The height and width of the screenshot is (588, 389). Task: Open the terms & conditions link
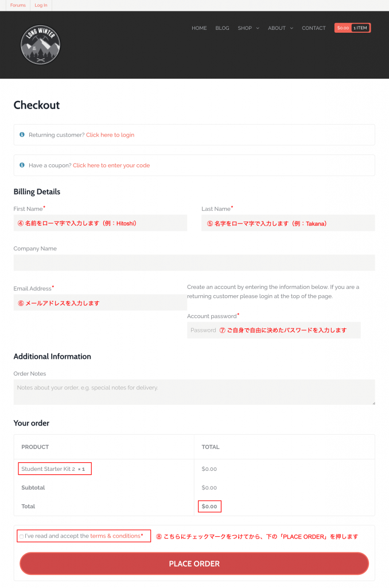115,536
